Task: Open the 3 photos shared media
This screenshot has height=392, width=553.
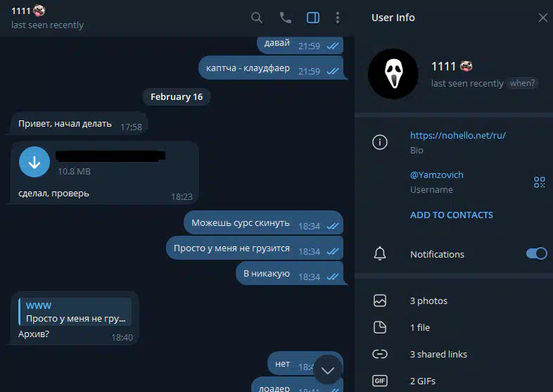Action: [454, 301]
